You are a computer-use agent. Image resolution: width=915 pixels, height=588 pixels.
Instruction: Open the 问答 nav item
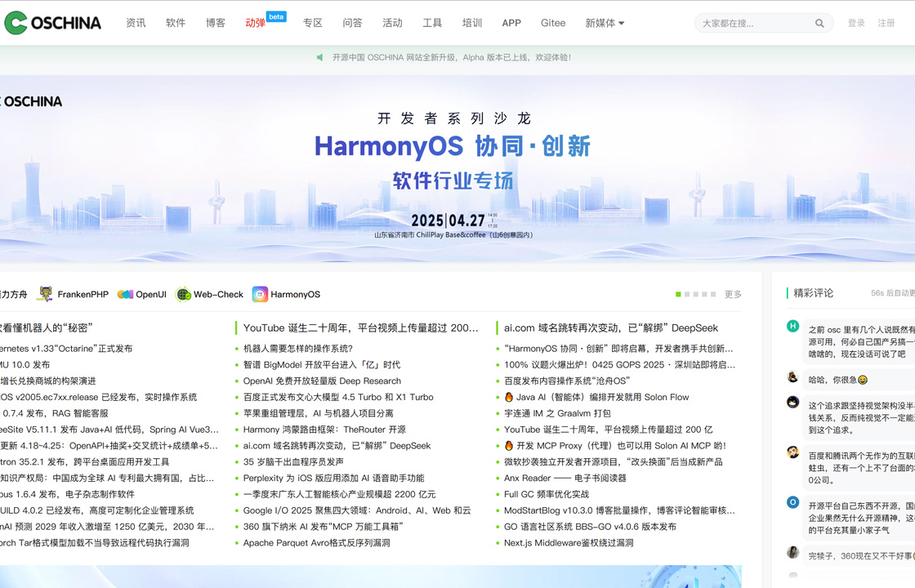coord(352,24)
